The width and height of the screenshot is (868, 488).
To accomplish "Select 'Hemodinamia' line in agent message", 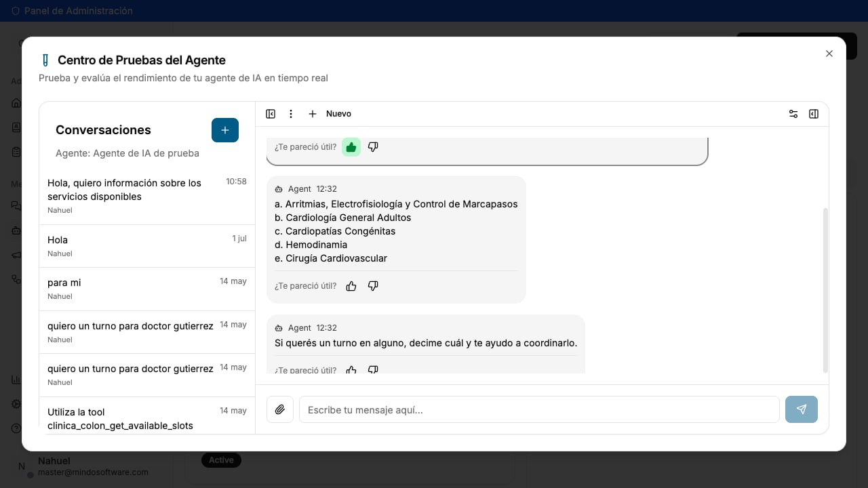I will tap(311, 245).
